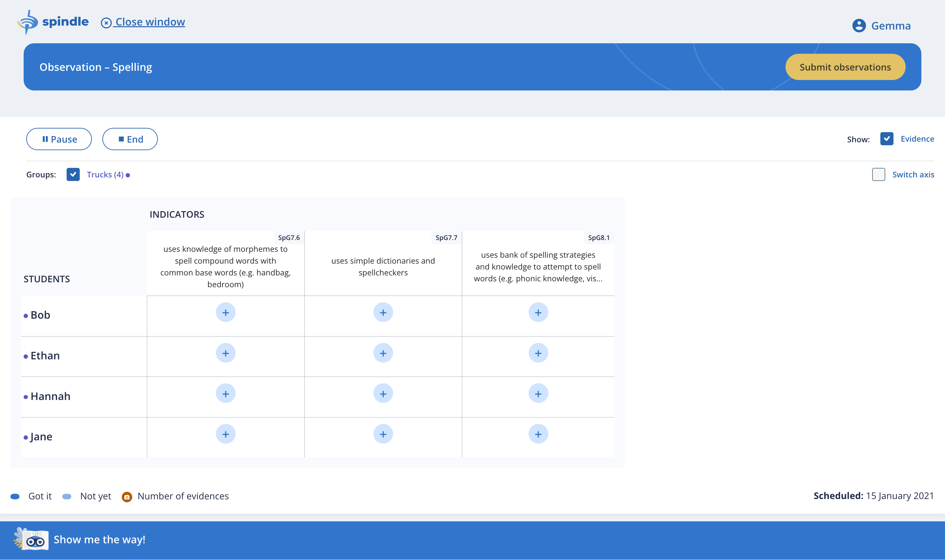945x560 pixels.
Task: Uncheck the Evidence show checkbox
Action: click(x=887, y=139)
